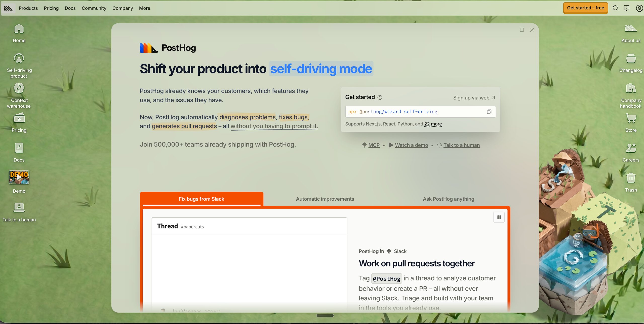Click the @PostHog code tag

click(386, 279)
